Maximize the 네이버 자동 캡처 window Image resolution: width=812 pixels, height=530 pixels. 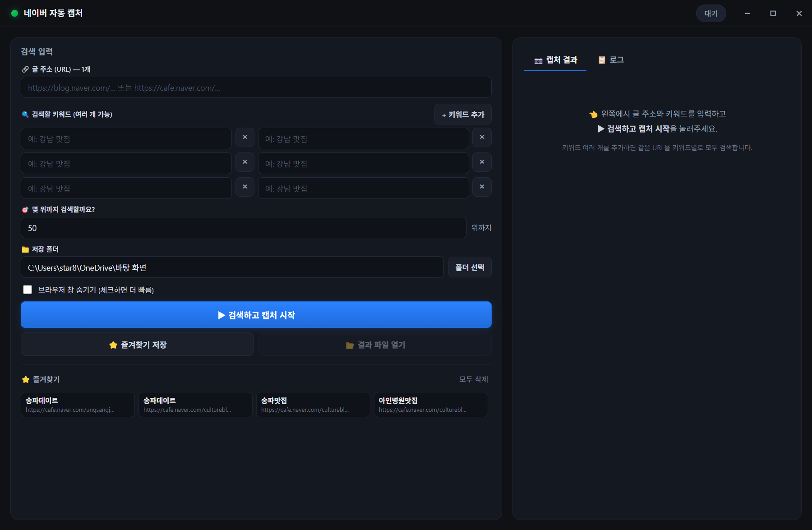[773, 14]
